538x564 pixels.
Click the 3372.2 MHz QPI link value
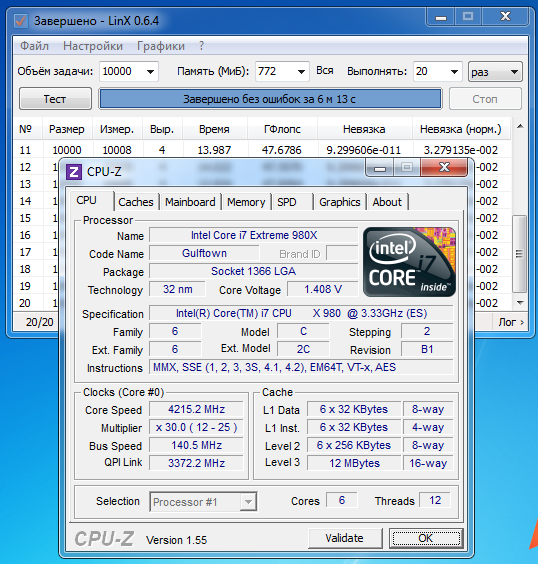pyautogui.click(x=196, y=463)
